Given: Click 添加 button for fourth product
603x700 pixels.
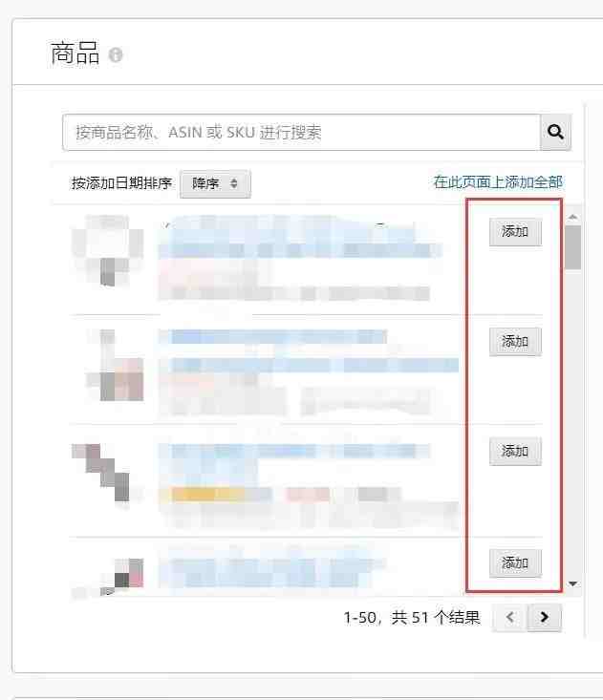Looking at the screenshot, I should coord(515,563).
